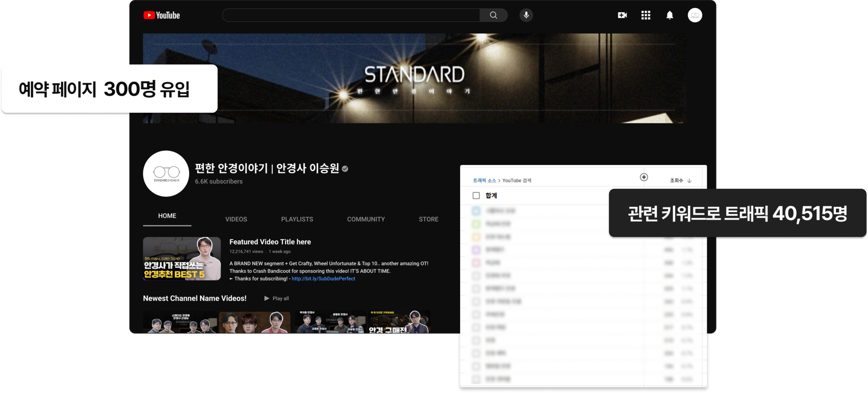Open the account avatar menu
The image size is (868, 393).
point(695,15)
